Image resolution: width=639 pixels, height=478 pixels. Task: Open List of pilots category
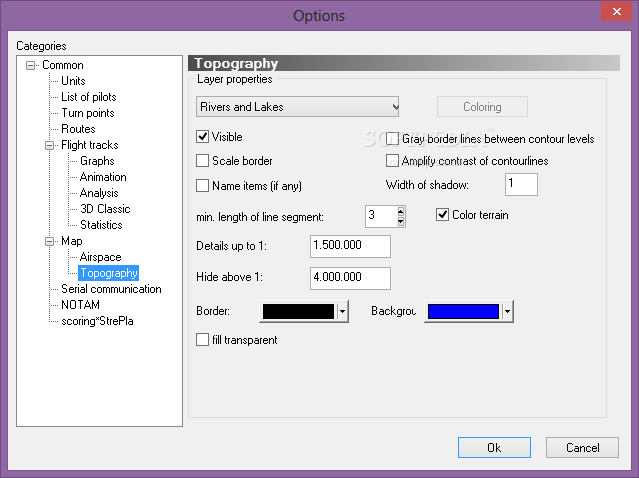(x=89, y=97)
